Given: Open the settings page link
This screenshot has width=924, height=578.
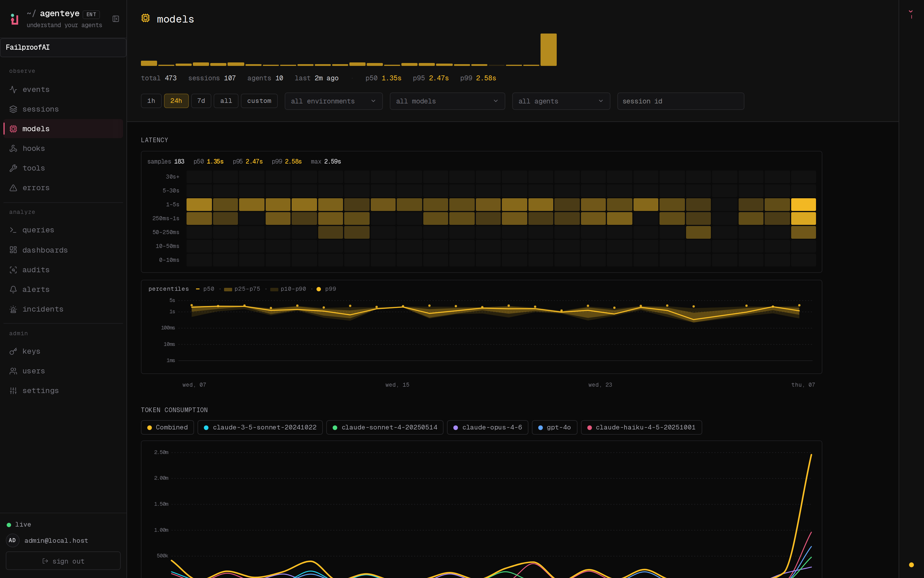Looking at the screenshot, I should pos(63,391).
